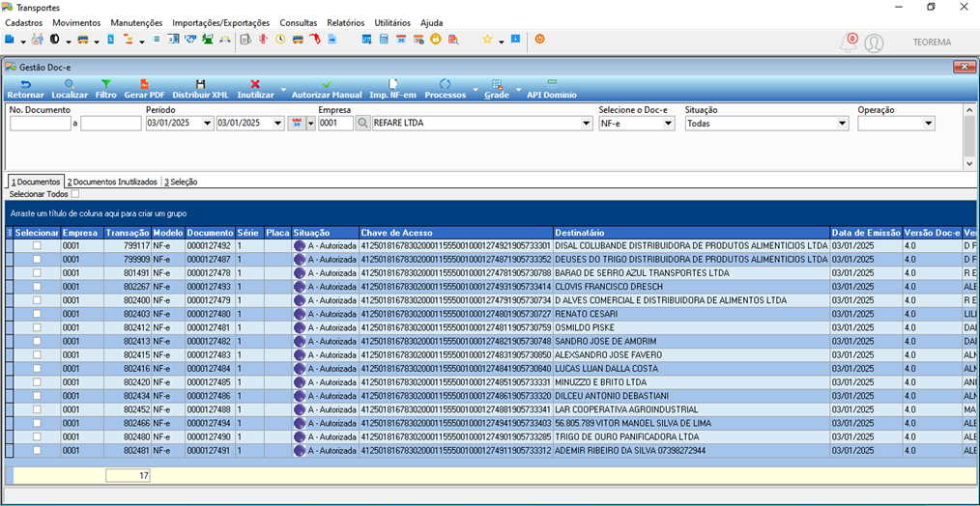Sort by Data de Emissão column header
Image resolution: width=980 pixels, height=506 pixels.
click(x=866, y=233)
